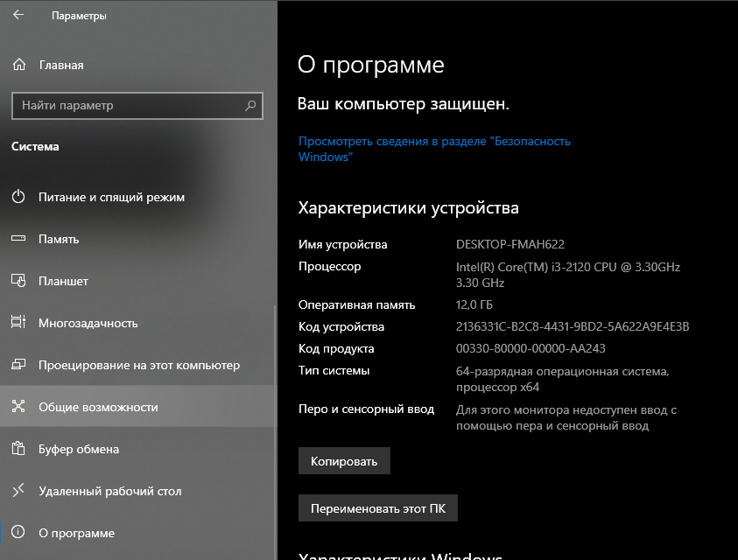Click the tablet icon beside Планшет
The height and width of the screenshot is (560, 738).
[x=19, y=281]
